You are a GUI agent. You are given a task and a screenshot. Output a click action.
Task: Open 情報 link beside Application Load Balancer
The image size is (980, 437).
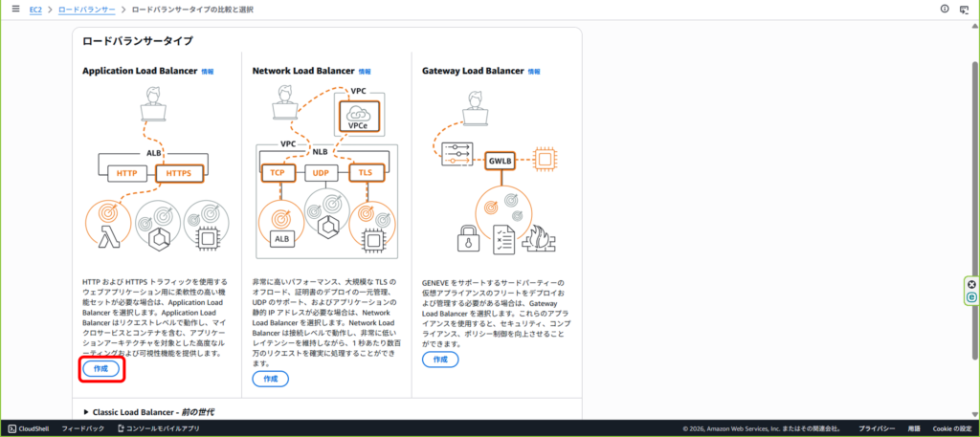pos(208,71)
